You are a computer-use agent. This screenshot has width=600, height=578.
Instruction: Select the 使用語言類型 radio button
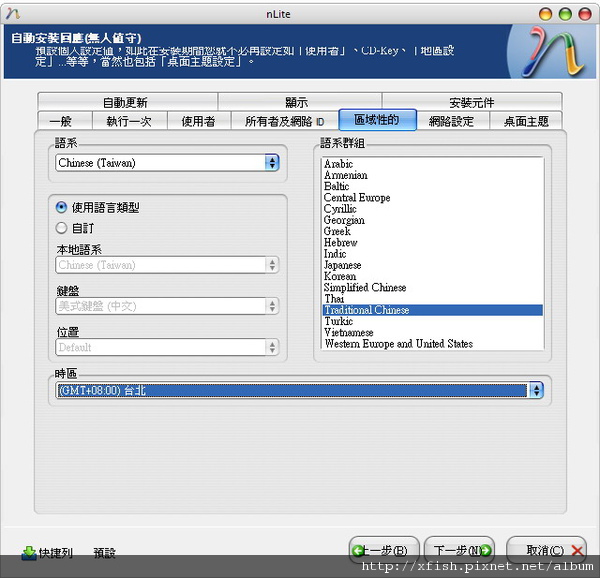(x=61, y=208)
